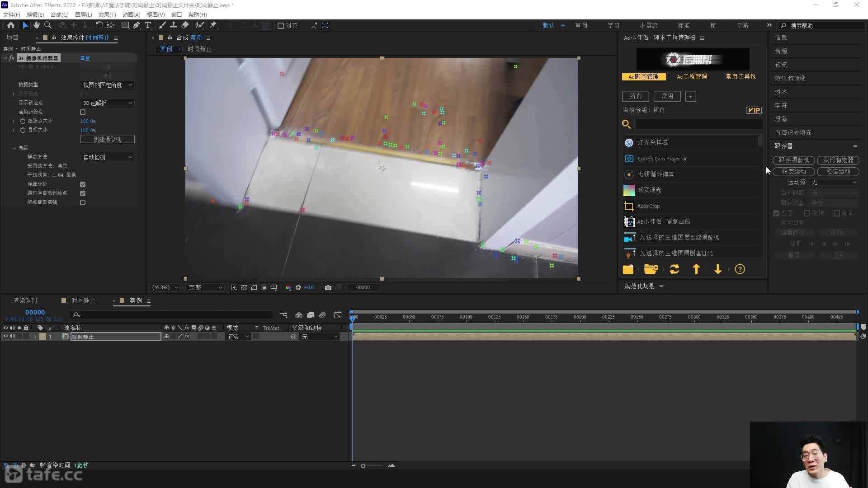Viewport: 868px width, 488px height.
Task: Open the parent link 无 dropdown
Action: pos(320,337)
